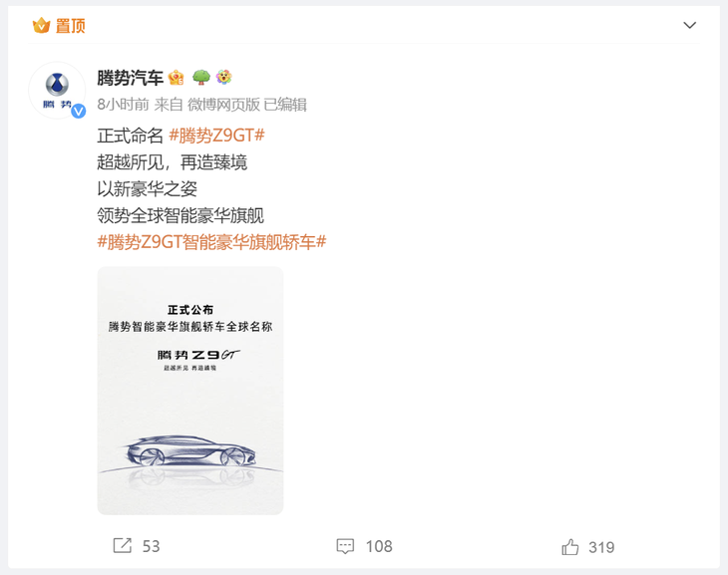
Task: Click the 腾势汽车 profile avatar
Action: pos(57,90)
